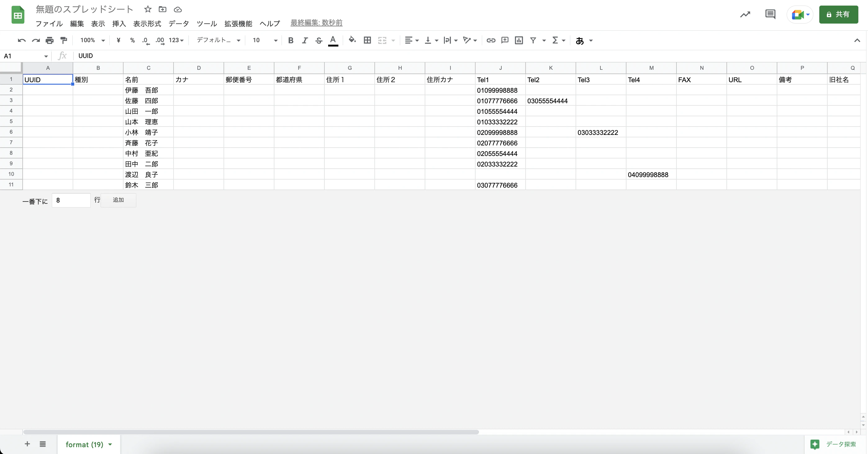
Task: Collapse the toolbar with the up chevron
Action: (x=857, y=40)
